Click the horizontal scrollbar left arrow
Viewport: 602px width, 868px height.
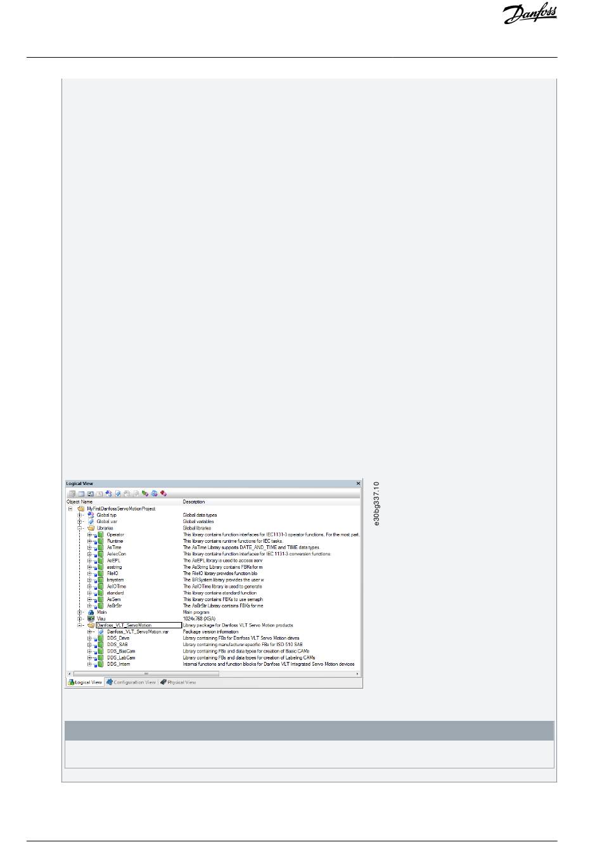pyautogui.click(x=70, y=673)
